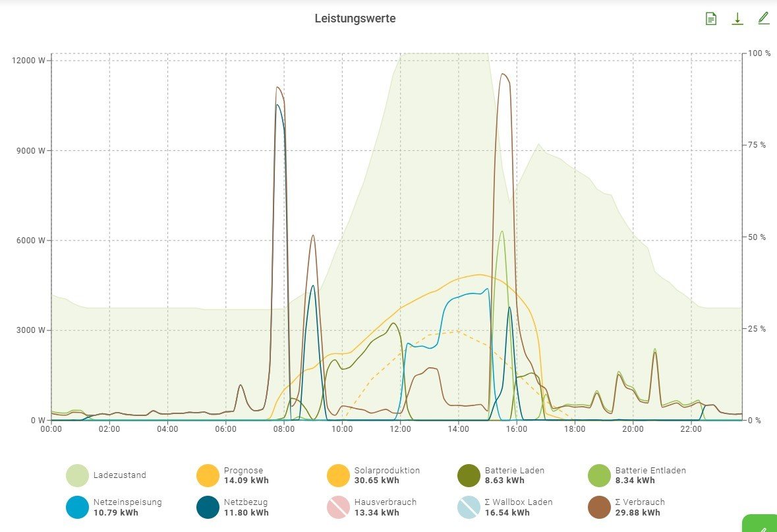Click the pencil edit icon beside download
777x532 pixels.
point(763,18)
